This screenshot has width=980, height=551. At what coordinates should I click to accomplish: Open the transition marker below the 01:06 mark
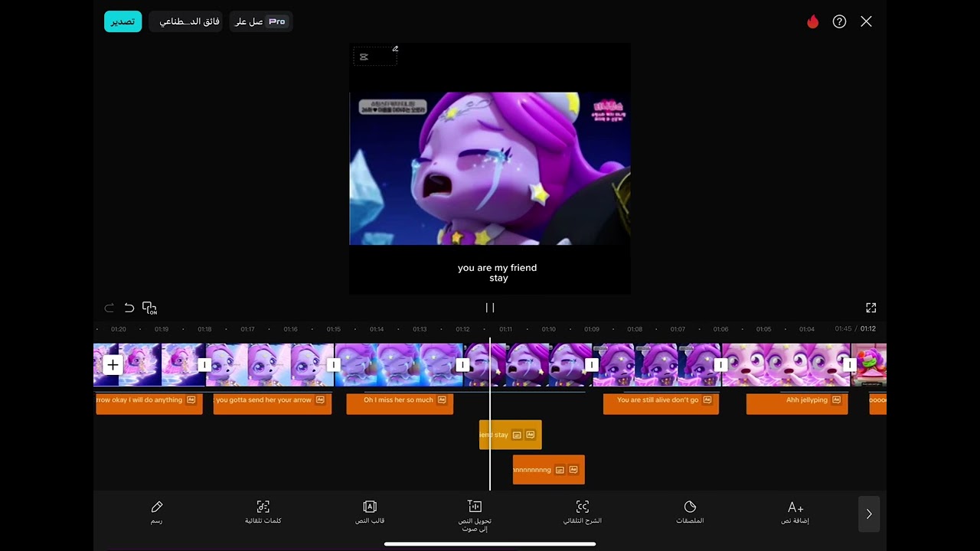720,365
